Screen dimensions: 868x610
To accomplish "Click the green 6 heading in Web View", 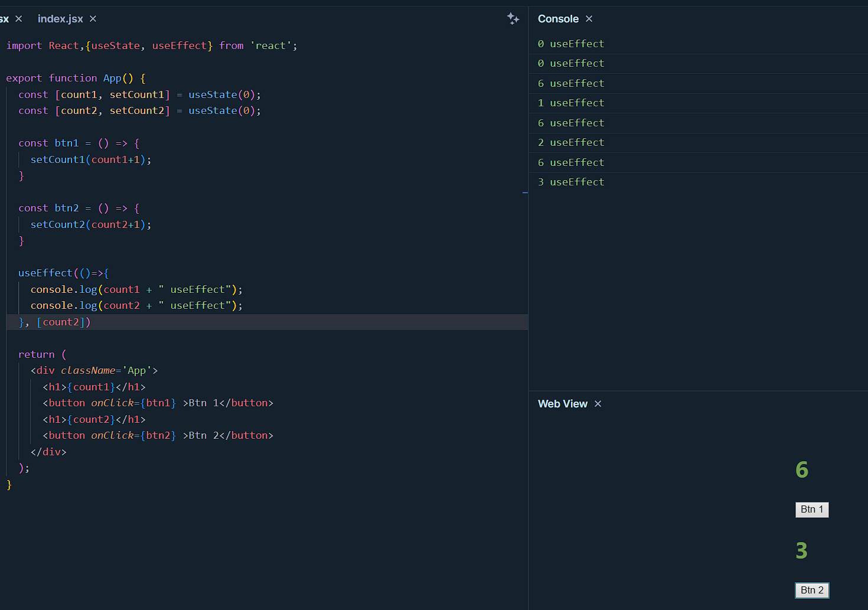I will click(801, 470).
